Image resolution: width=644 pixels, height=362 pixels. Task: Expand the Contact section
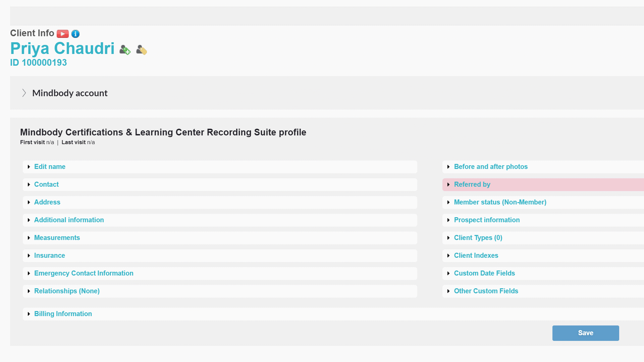220,185
